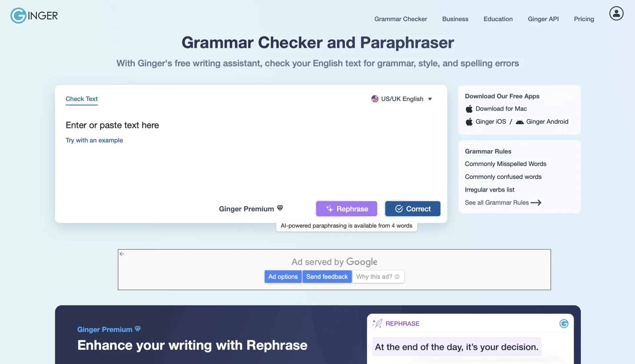Click the AI-powered paraphrasing tooltip text
This screenshot has width=635, height=364.
click(x=346, y=226)
